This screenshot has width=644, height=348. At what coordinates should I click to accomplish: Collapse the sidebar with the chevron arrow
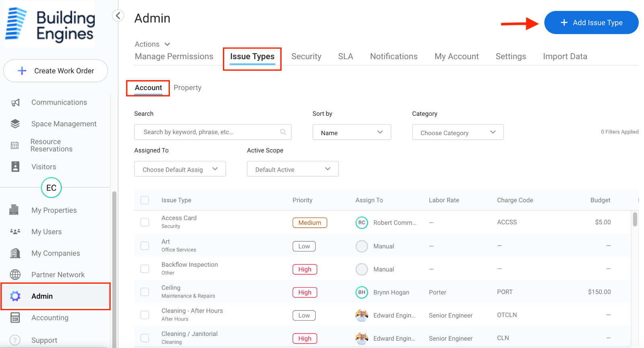pos(118,16)
